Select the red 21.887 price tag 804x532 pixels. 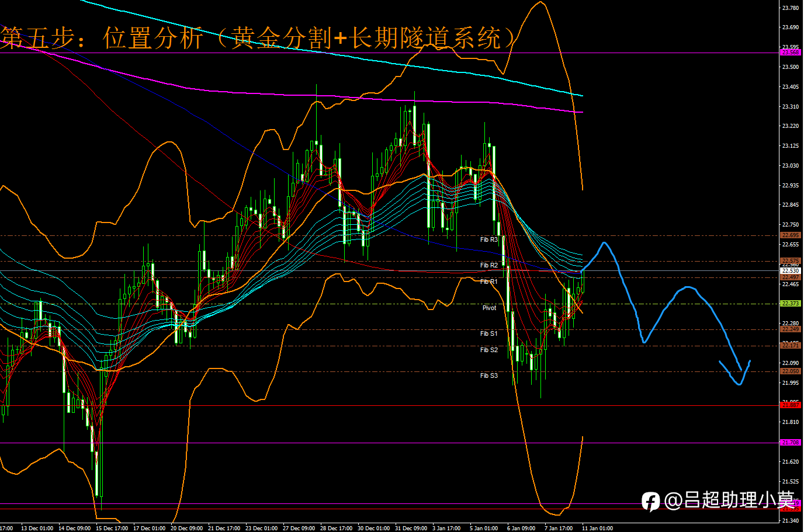(791, 405)
